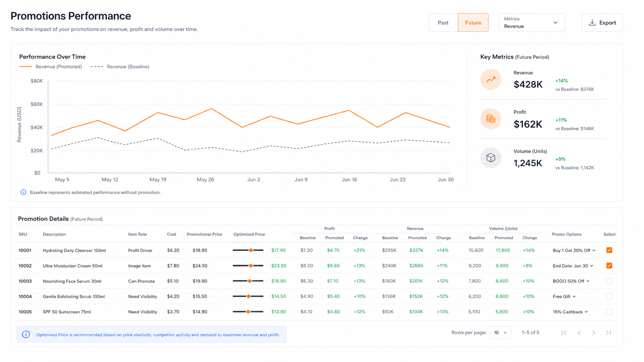Click the 1–5 of 5 pagination text
The height and width of the screenshot is (362, 644).
tap(530, 333)
